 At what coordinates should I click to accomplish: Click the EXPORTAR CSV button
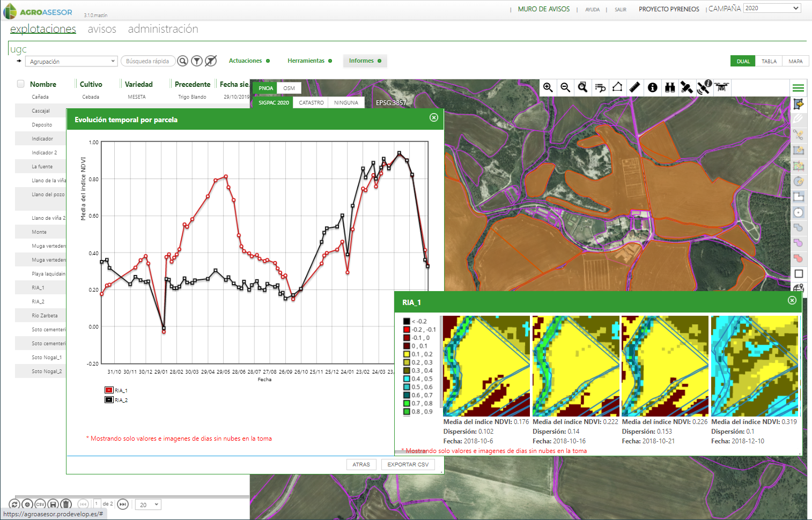pos(408,464)
